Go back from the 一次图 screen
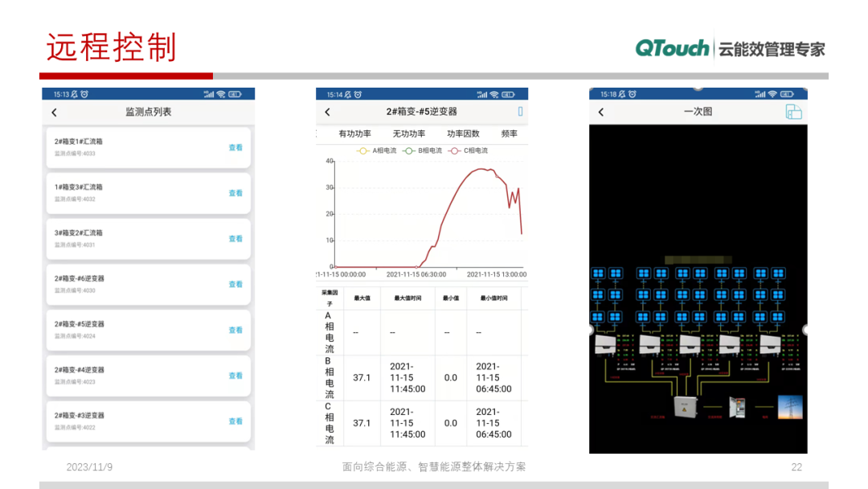Image resolution: width=868 pixels, height=489 pixels. [x=601, y=112]
